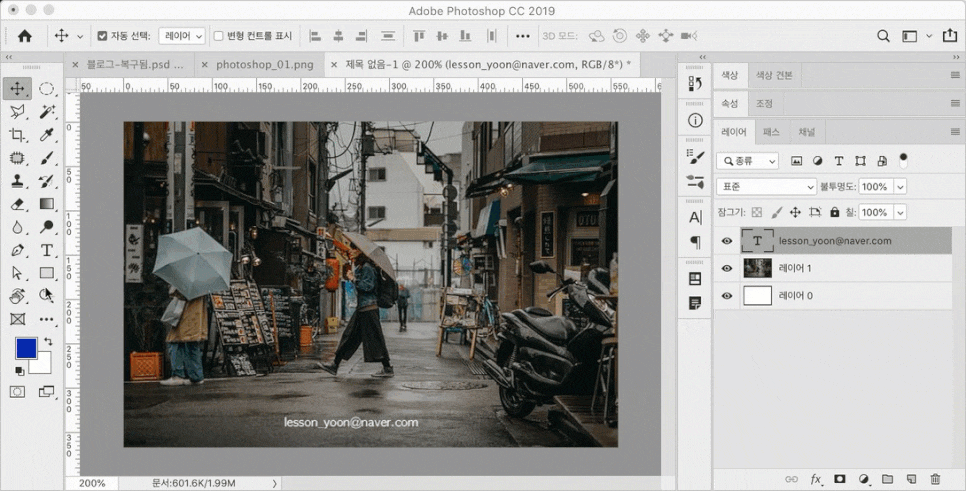Toggle the 자동 선택 checkbox
Viewport: 966px width, 491px height.
tap(102, 36)
